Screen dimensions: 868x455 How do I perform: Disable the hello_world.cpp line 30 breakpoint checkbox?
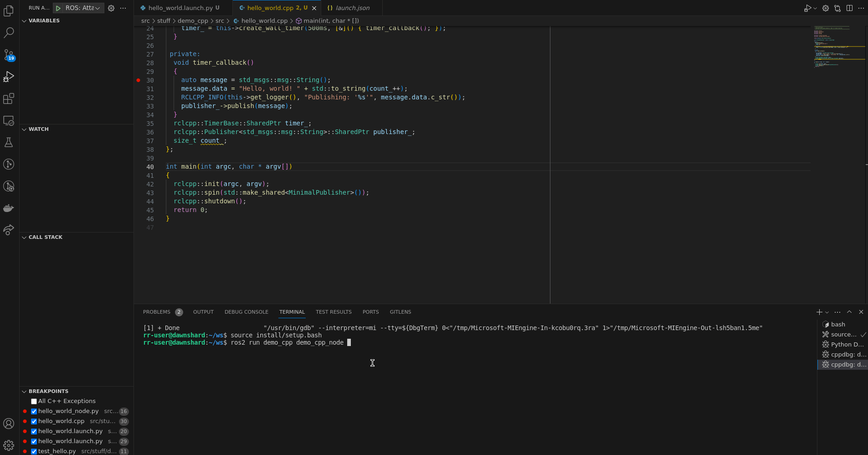pyautogui.click(x=34, y=421)
